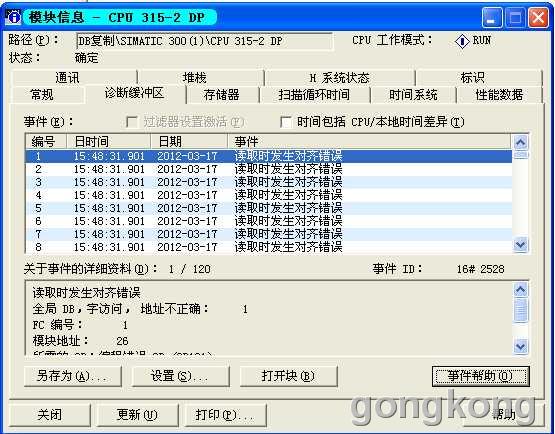Switch to the 堆栈 tab

(x=201, y=78)
